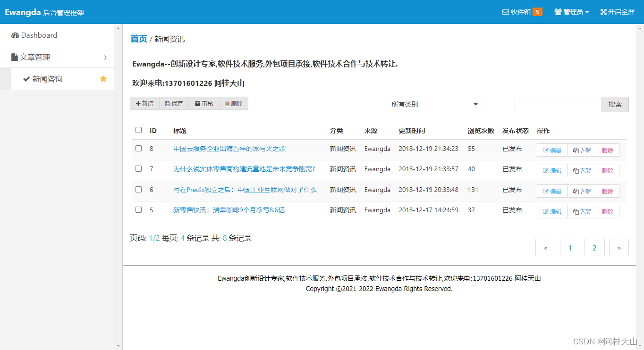
Task: Click sidebar scrollbar up arrow
Action: pos(119,29)
